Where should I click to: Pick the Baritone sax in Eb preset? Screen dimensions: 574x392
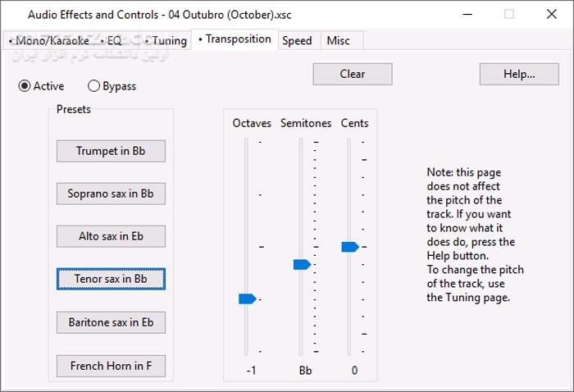tap(111, 322)
